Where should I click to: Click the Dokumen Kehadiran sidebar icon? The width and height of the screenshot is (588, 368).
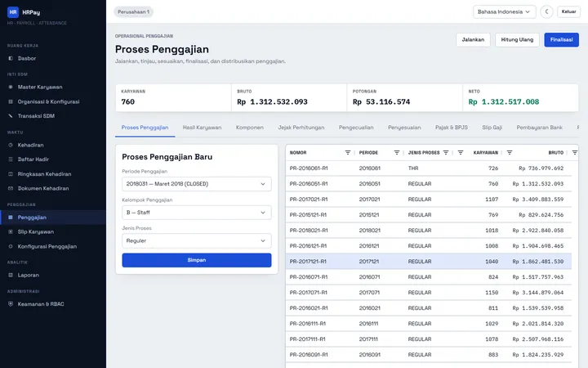click(x=11, y=189)
